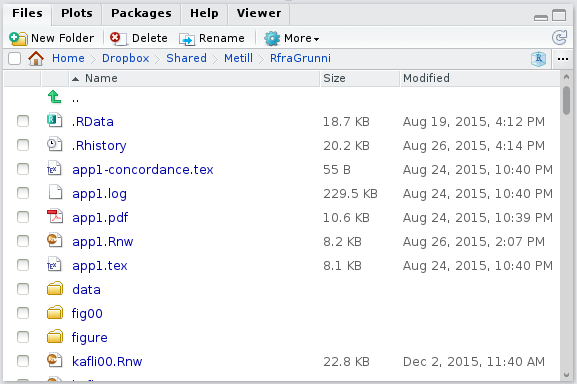Maximize the Files pane
Viewport: 577px width, 384px height.
tap(559, 15)
